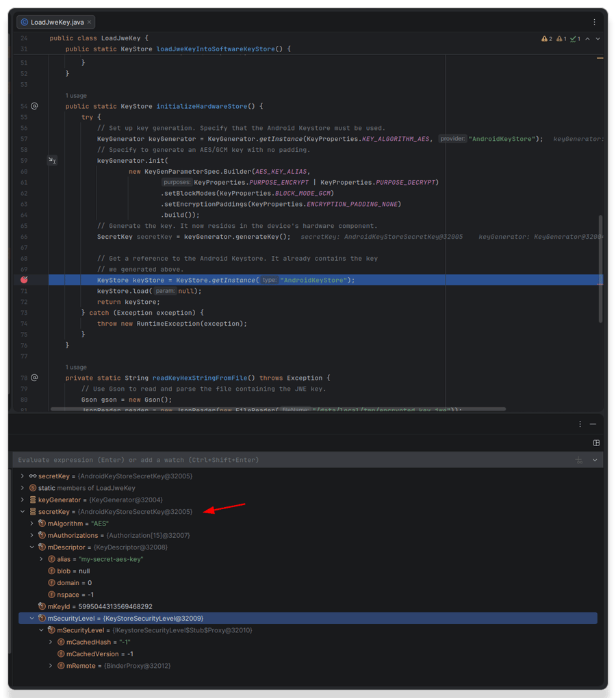This screenshot has height=698, width=616.
Task: Collapse the mDescriptor variable node
Action: [x=31, y=547]
